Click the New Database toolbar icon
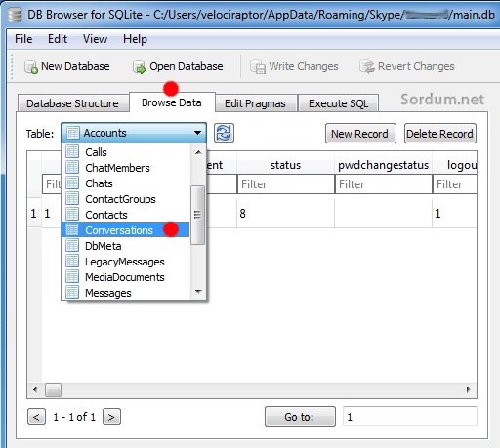This screenshot has width=500, height=448. click(x=31, y=66)
